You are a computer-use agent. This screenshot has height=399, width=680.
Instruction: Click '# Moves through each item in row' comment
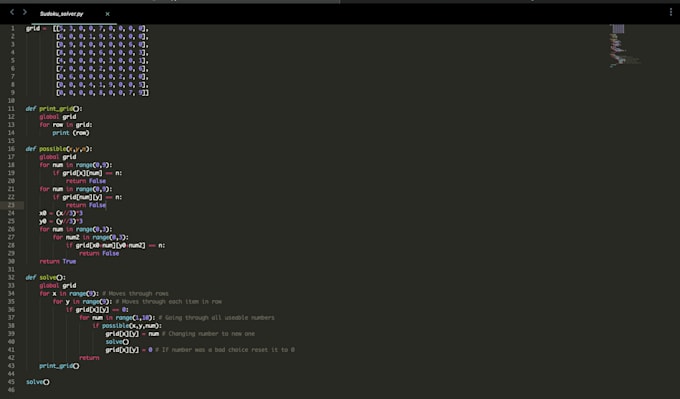coord(169,301)
